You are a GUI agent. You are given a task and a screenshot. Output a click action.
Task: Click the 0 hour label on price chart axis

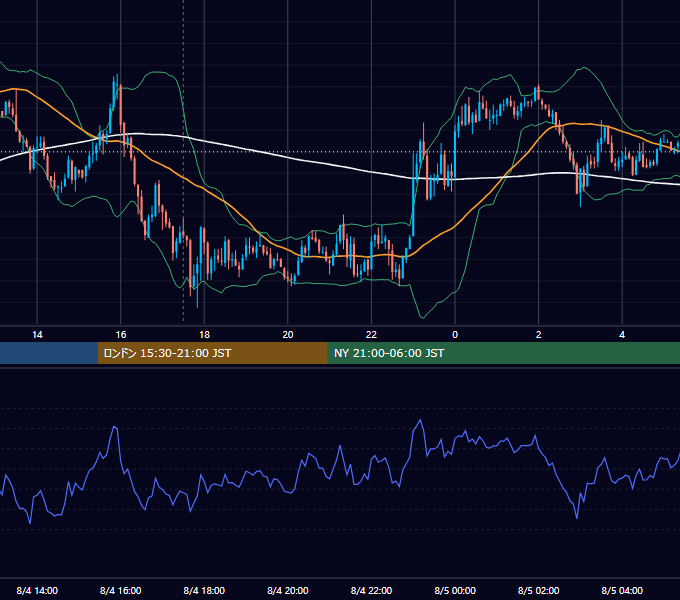pos(455,335)
